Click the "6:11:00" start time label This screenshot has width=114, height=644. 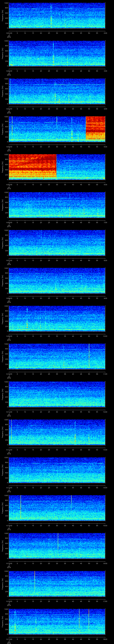(9, 412)
